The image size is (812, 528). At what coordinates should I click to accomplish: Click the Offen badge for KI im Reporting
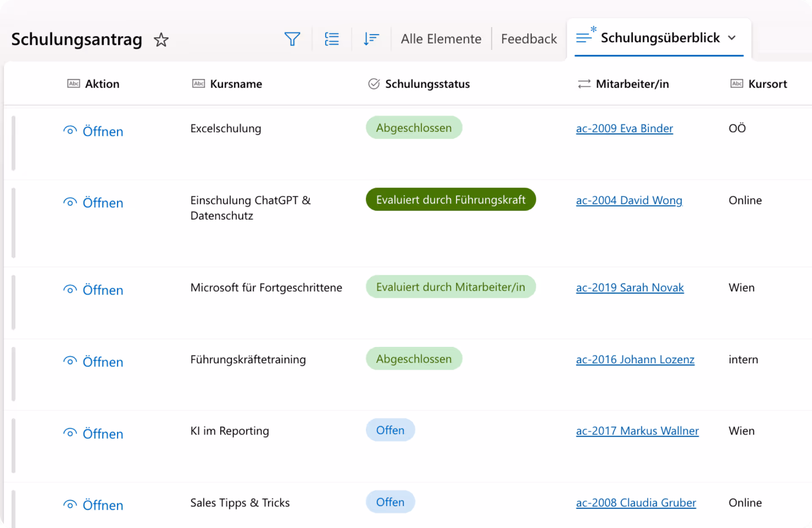tap(390, 430)
